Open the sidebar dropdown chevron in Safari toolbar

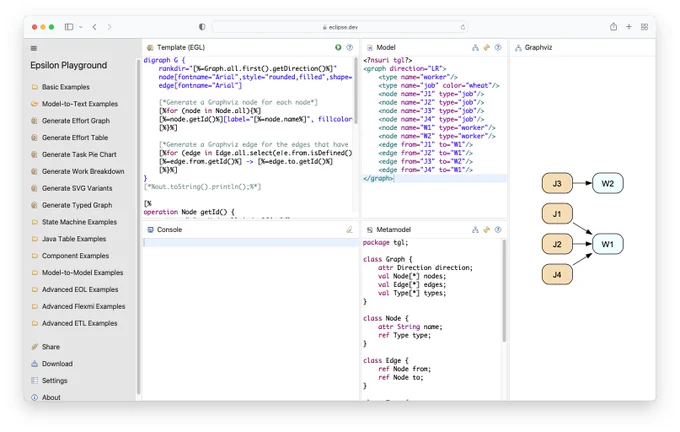81,27
